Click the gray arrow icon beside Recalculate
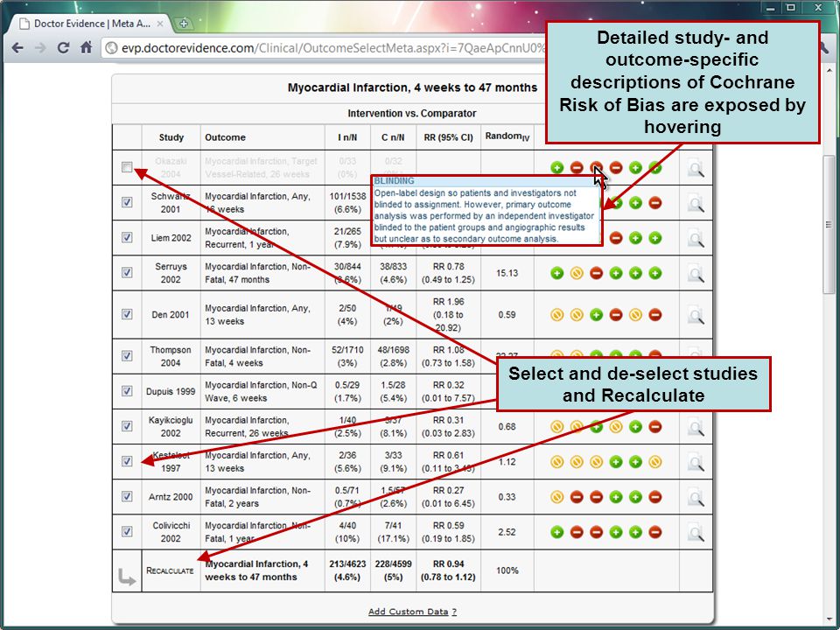The height and width of the screenshot is (630, 840). [x=126, y=577]
